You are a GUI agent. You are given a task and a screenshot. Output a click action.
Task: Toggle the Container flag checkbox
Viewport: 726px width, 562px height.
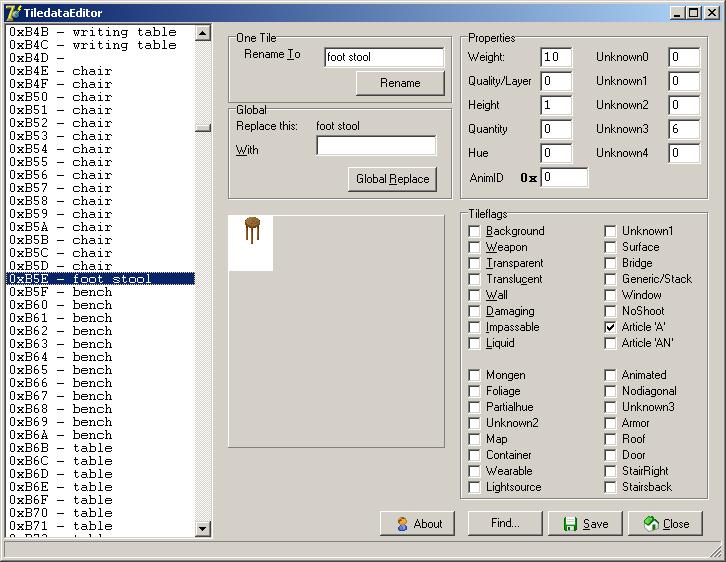pos(474,455)
